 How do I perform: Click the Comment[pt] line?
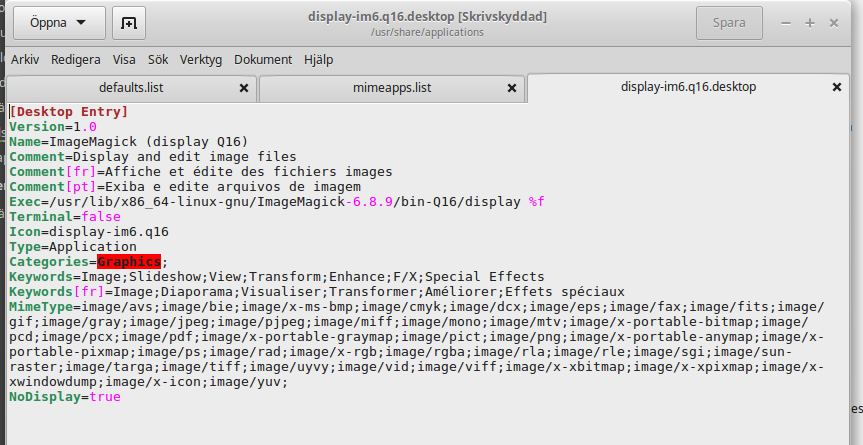point(185,186)
